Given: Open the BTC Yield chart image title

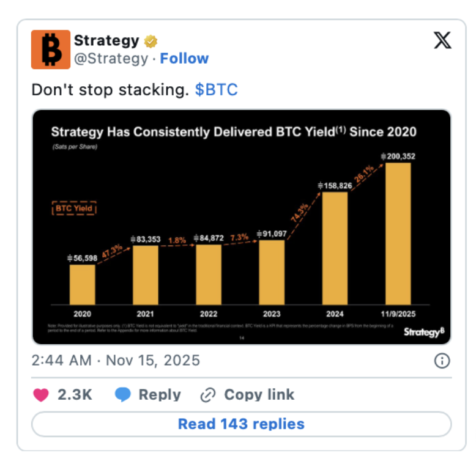Looking at the screenshot, I should coord(233,131).
